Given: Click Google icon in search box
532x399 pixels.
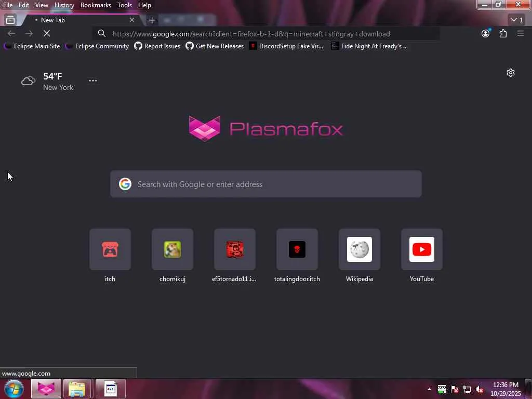Looking at the screenshot, I should coord(125,184).
